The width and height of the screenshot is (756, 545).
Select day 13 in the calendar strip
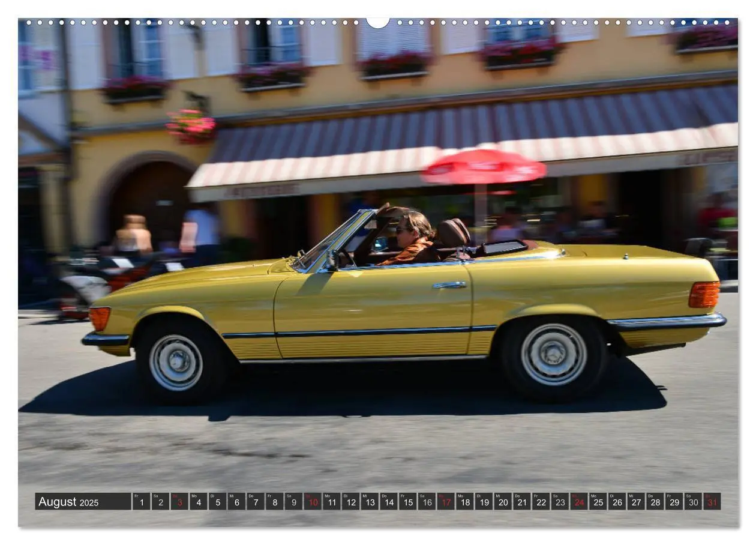[x=369, y=502]
